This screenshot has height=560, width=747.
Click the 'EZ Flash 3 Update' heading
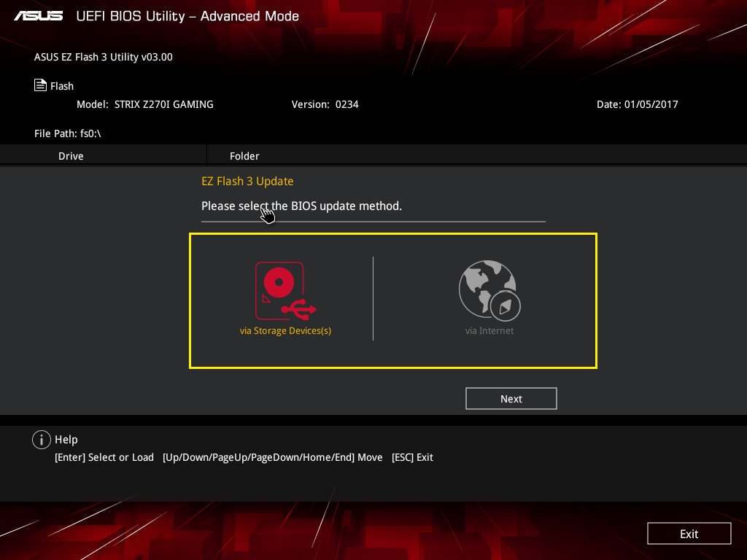(x=247, y=181)
